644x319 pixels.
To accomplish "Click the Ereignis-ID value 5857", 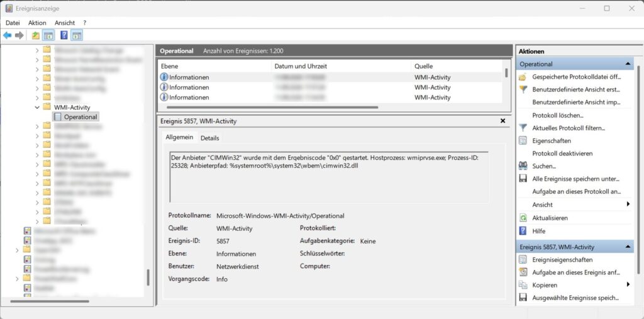I will tap(223, 242).
